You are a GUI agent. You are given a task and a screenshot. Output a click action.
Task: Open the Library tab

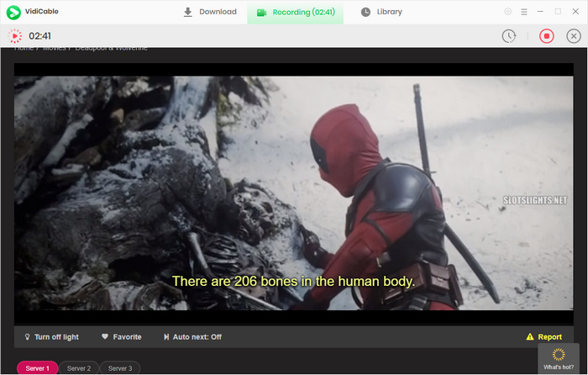coord(381,12)
